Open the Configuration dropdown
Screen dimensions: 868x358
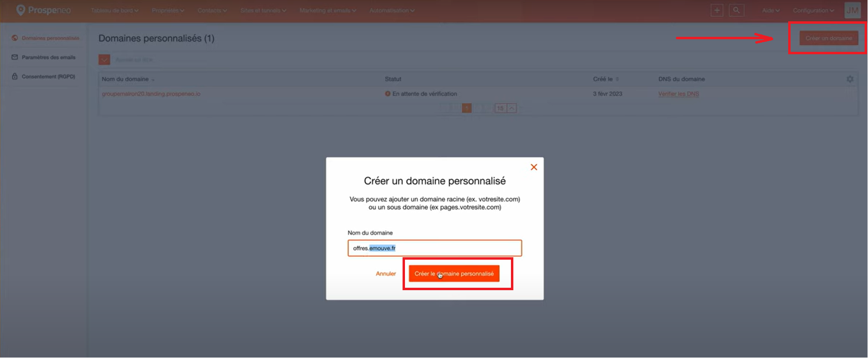pyautogui.click(x=813, y=10)
